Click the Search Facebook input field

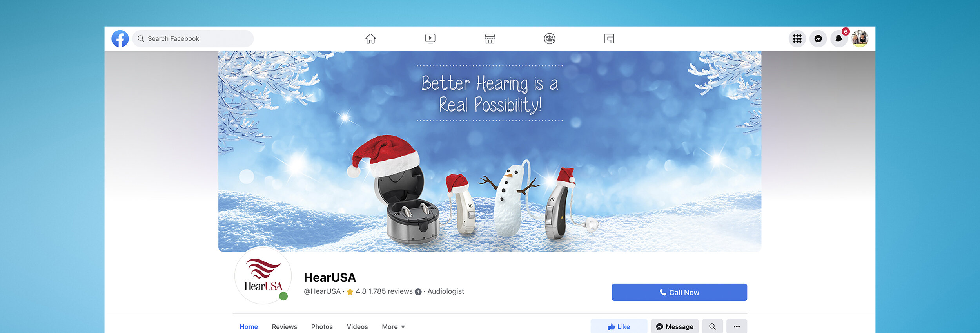click(193, 39)
